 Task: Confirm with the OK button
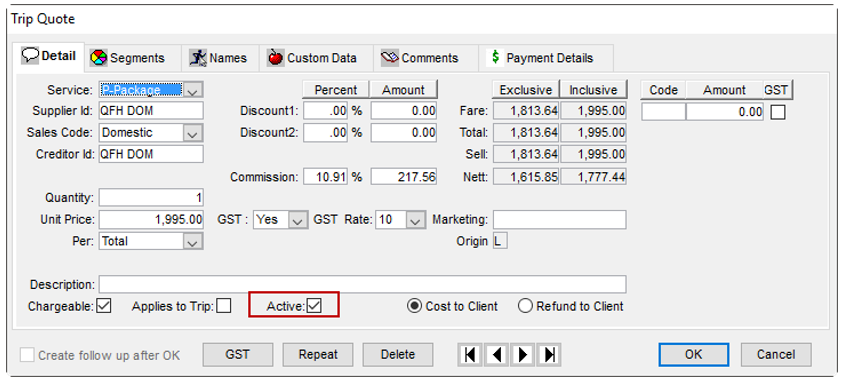coord(693,354)
